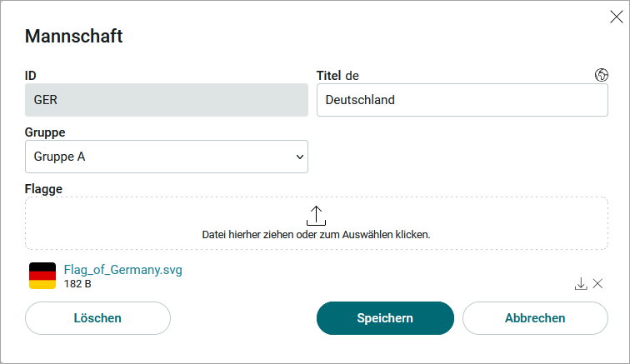Click the Titel de label
This screenshot has height=364, width=630.
click(337, 76)
